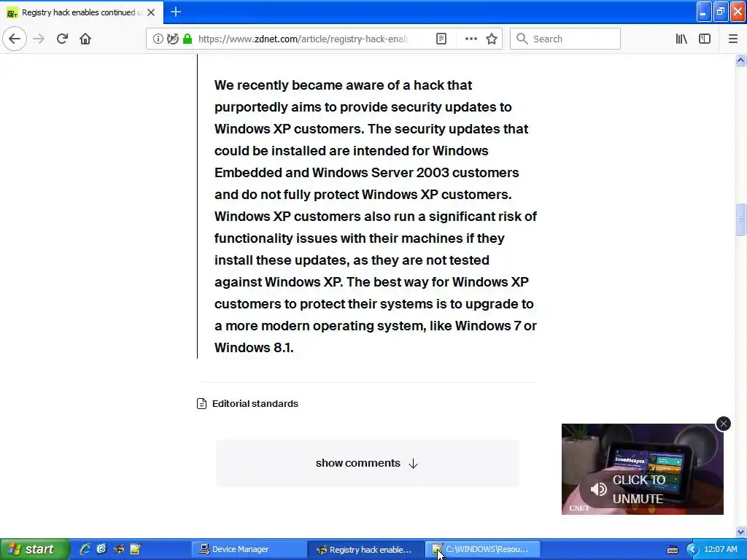The image size is (747, 560).
Task: Click the scrollbar up arrow
Action: coord(740,60)
